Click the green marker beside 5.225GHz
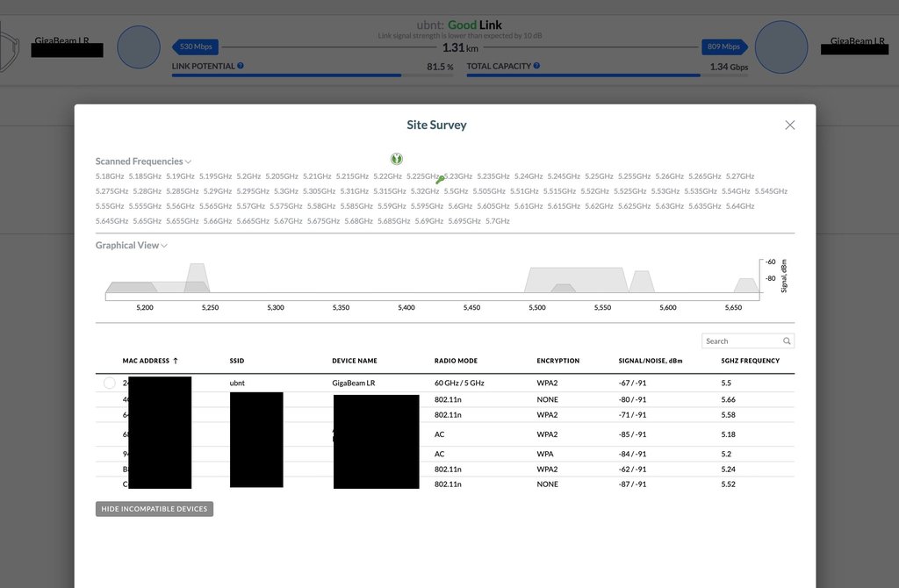899x588 pixels. pyautogui.click(x=440, y=179)
